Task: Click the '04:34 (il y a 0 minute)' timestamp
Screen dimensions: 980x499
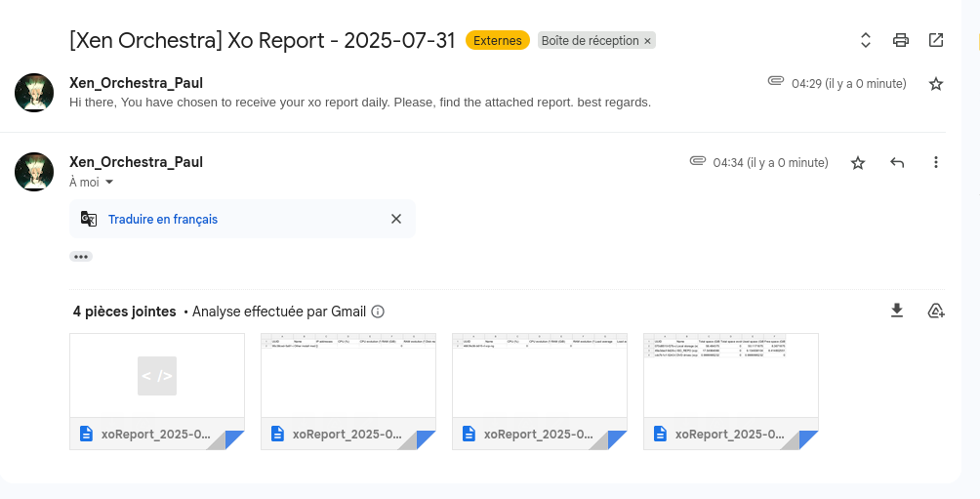Action: point(770,163)
